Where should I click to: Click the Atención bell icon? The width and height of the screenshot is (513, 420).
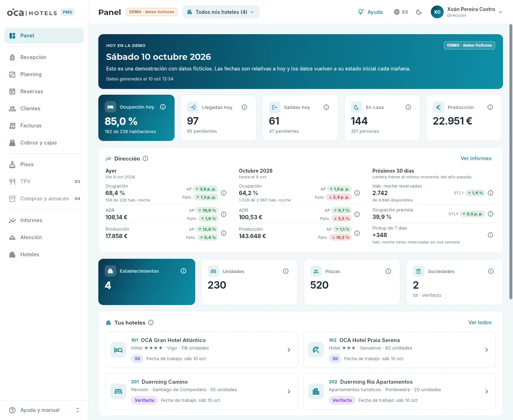click(x=12, y=237)
